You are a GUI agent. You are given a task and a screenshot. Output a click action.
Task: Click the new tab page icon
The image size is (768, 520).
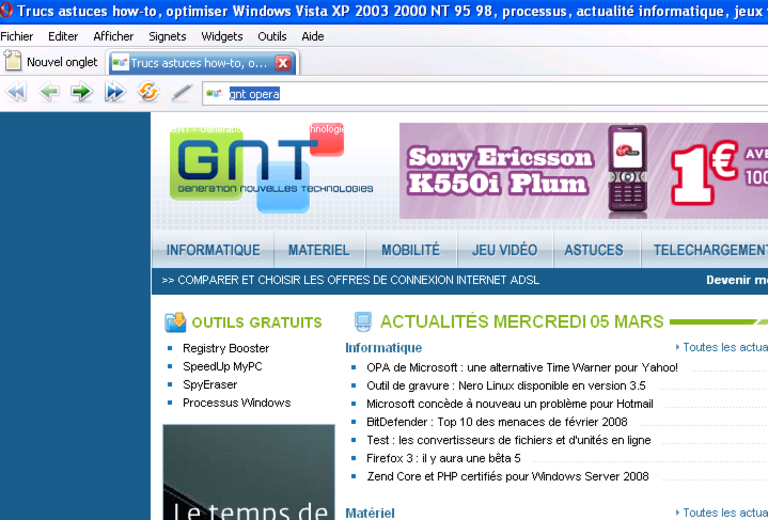pyautogui.click(x=13, y=61)
